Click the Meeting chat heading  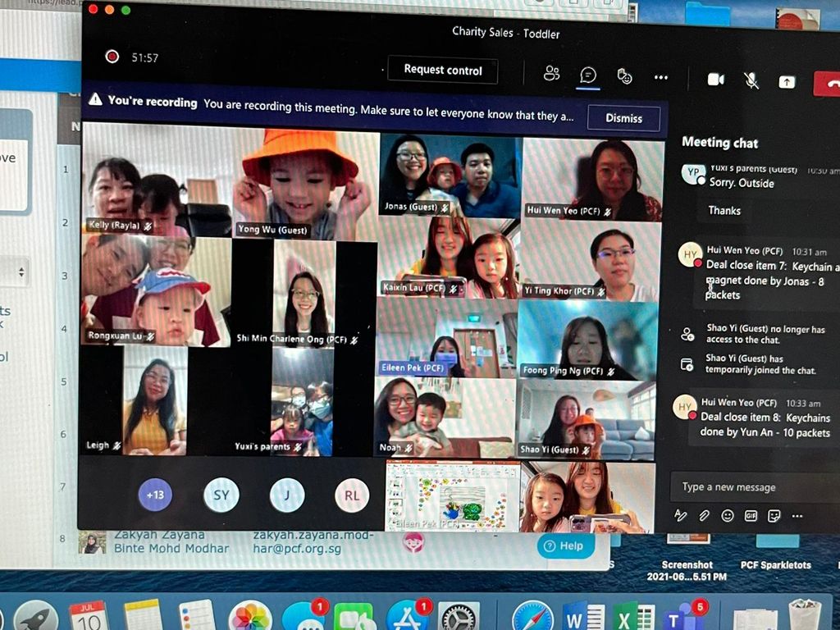pyautogui.click(x=719, y=143)
